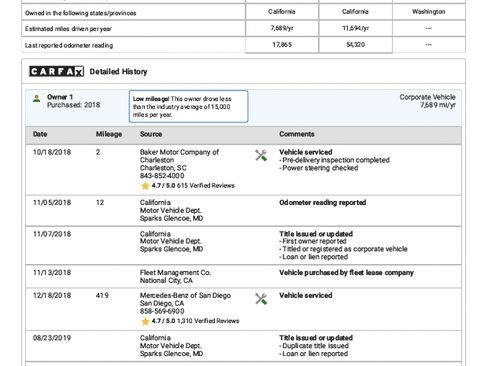
Task: Click the service wrench icon for Mercedes-Benz of San Diego
Action: (x=261, y=299)
